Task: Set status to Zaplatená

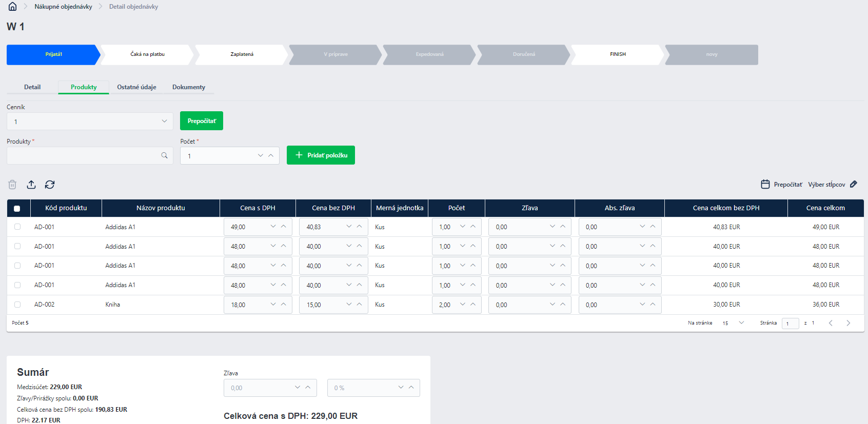Action: point(242,54)
